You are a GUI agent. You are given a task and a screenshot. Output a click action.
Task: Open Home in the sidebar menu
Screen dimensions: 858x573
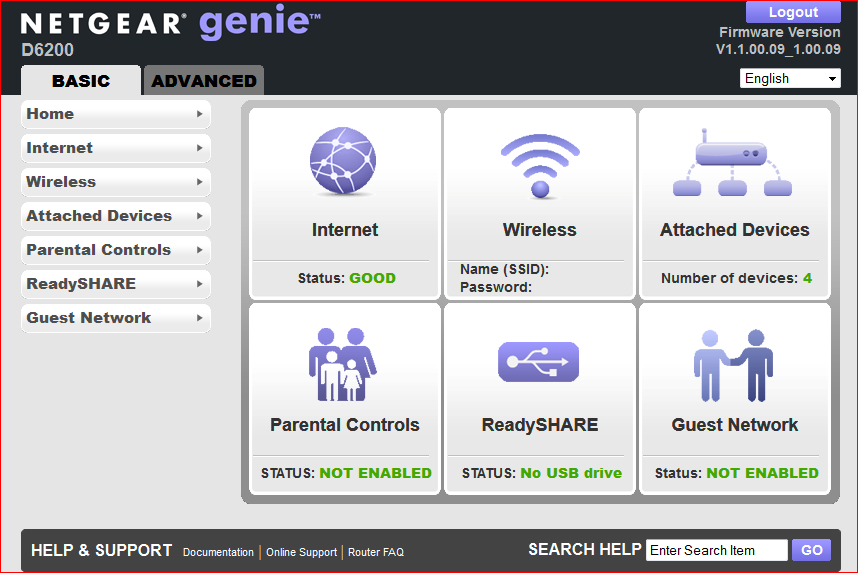coord(116,114)
